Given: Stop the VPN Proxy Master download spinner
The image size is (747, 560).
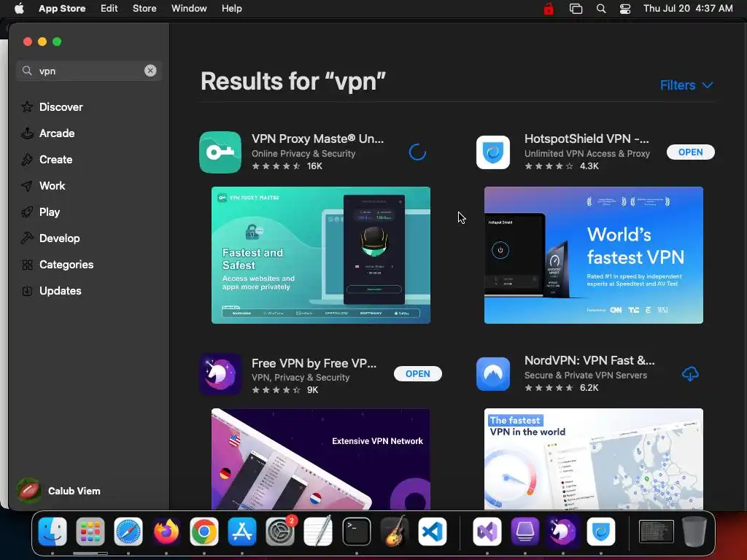Looking at the screenshot, I should [417, 152].
